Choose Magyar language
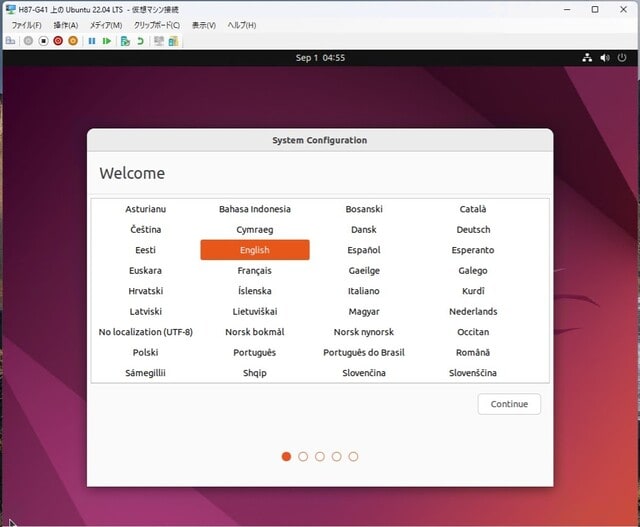Image resolution: width=640 pixels, height=527 pixels. tap(364, 311)
